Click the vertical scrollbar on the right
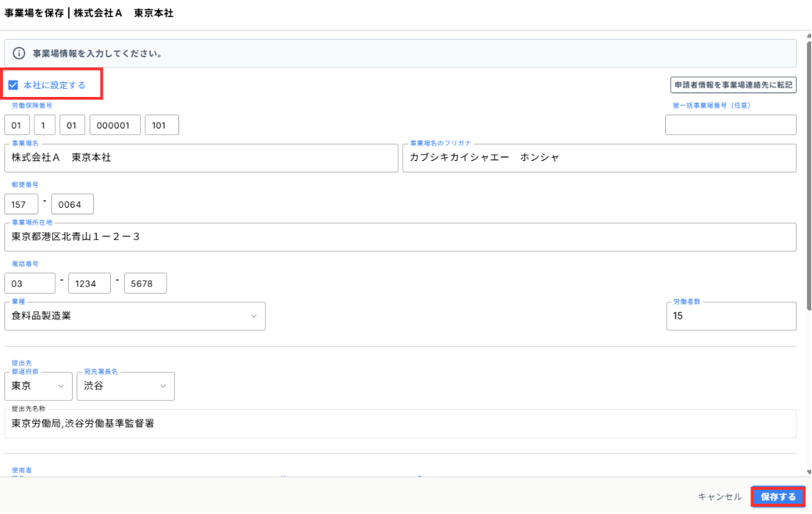Viewport: 812px width, 514px height. coord(808,184)
